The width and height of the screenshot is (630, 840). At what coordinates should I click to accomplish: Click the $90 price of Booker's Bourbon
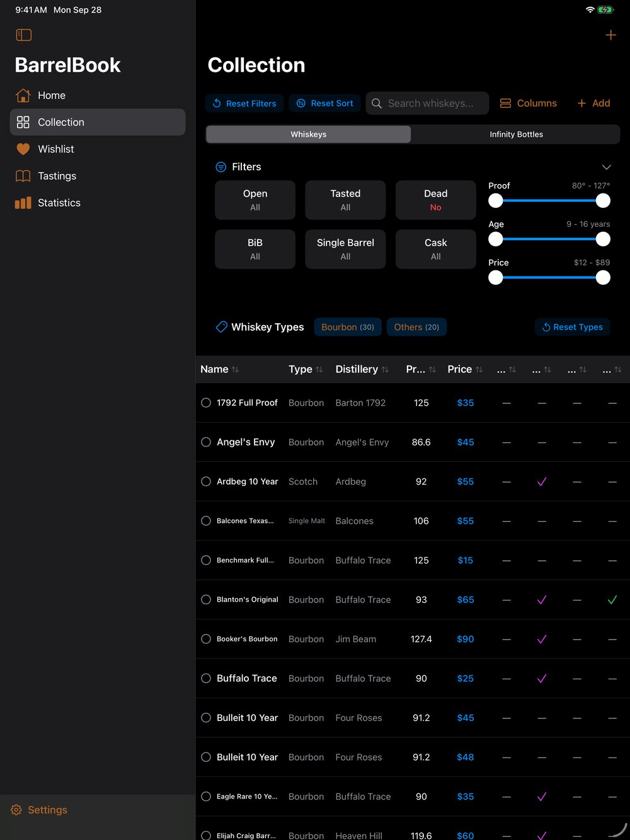tap(466, 639)
